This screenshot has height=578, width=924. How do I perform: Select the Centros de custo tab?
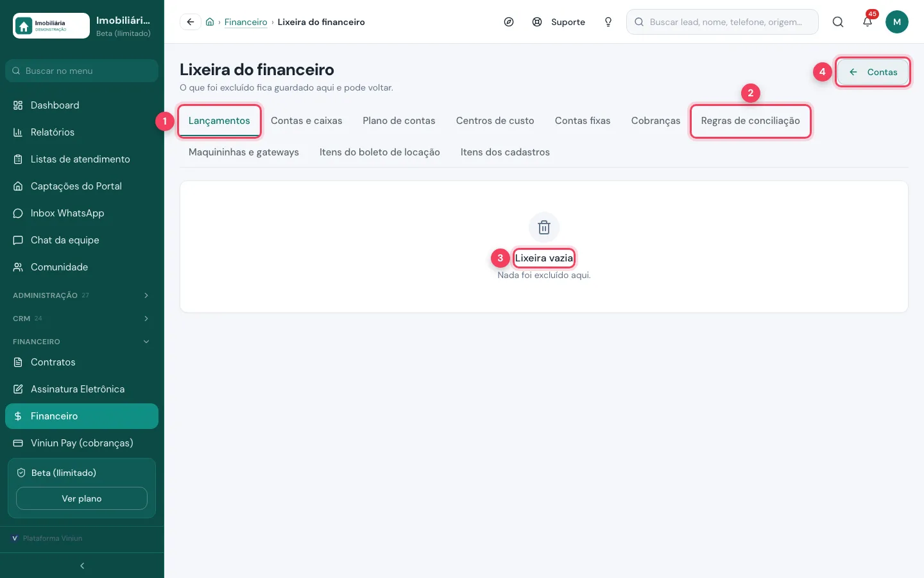(495, 121)
